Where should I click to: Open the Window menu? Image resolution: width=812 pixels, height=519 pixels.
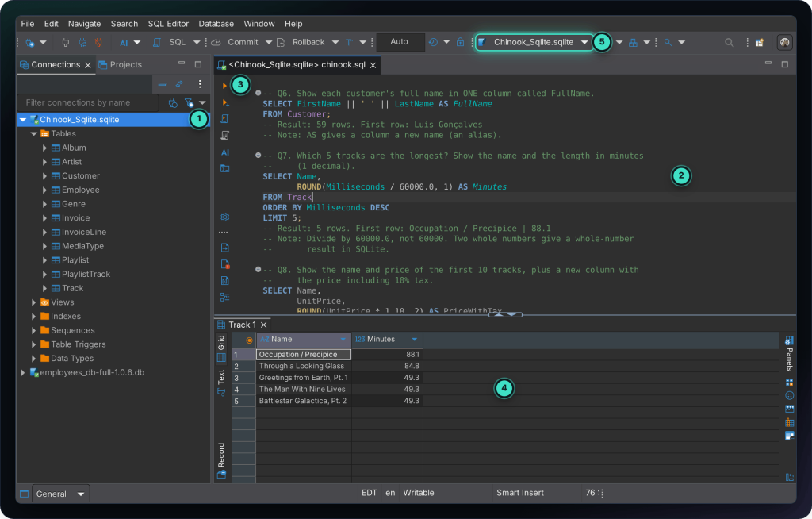coord(259,24)
